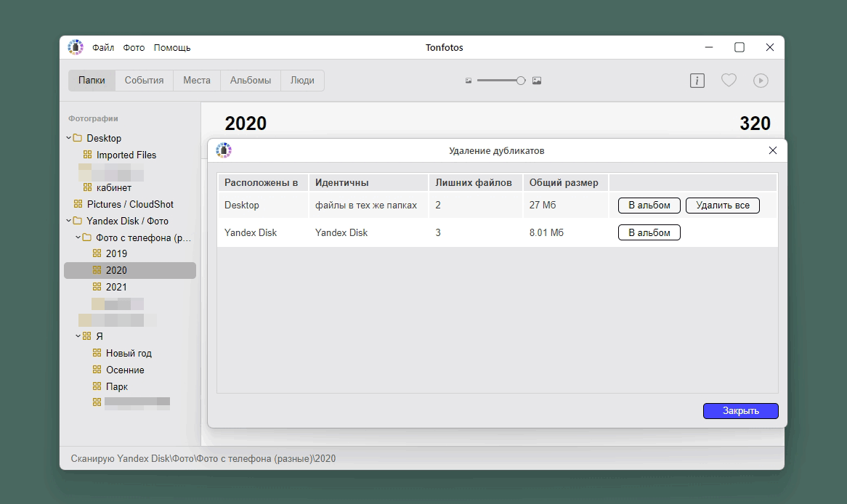The height and width of the screenshot is (504, 847).
Task: Open the Осенние album
Action: point(119,370)
